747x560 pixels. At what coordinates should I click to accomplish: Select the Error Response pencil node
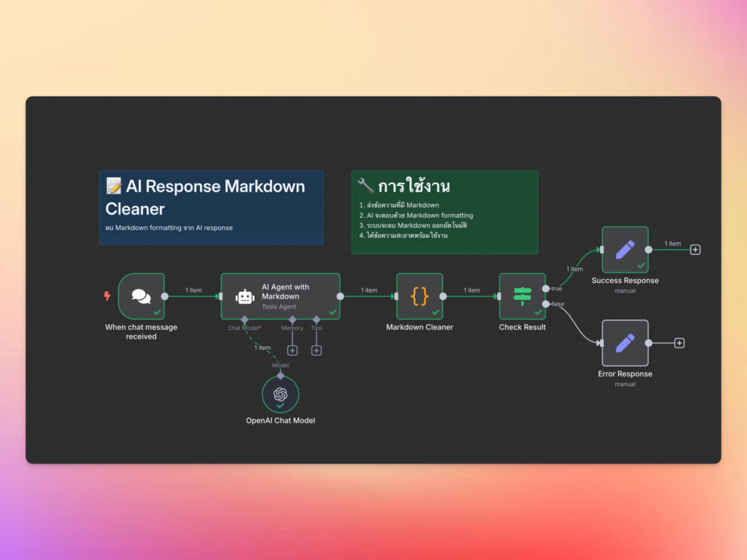[624, 343]
